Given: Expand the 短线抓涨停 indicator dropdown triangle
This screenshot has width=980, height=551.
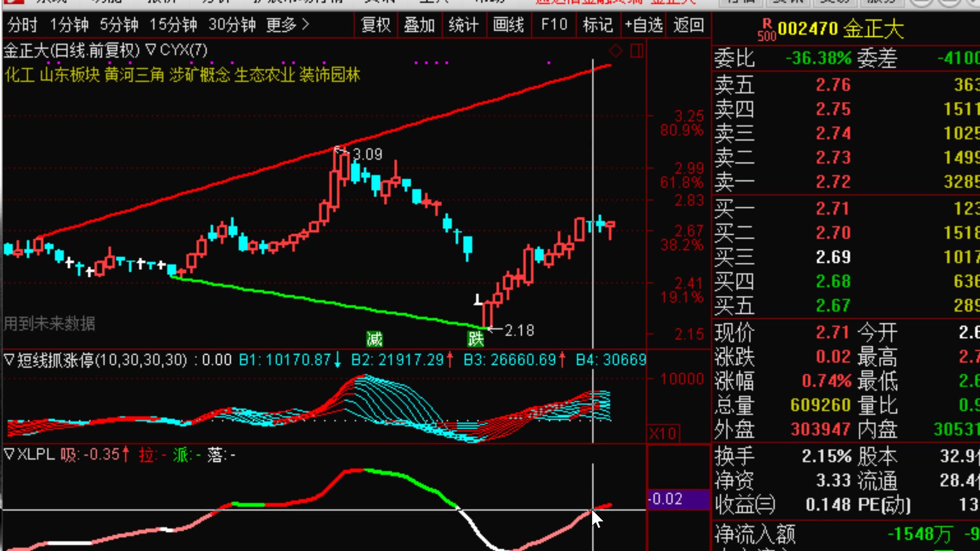Looking at the screenshot, I should coord(9,360).
